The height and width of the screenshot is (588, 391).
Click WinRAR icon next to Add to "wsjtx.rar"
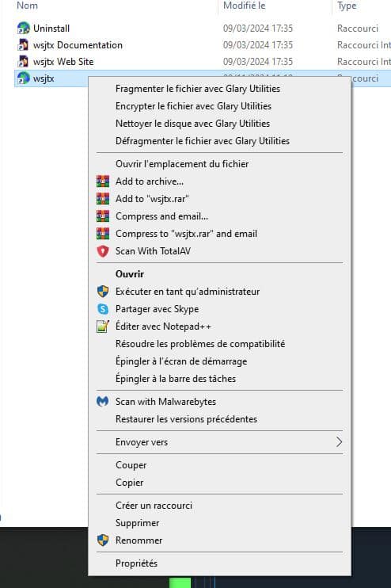[x=103, y=198]
